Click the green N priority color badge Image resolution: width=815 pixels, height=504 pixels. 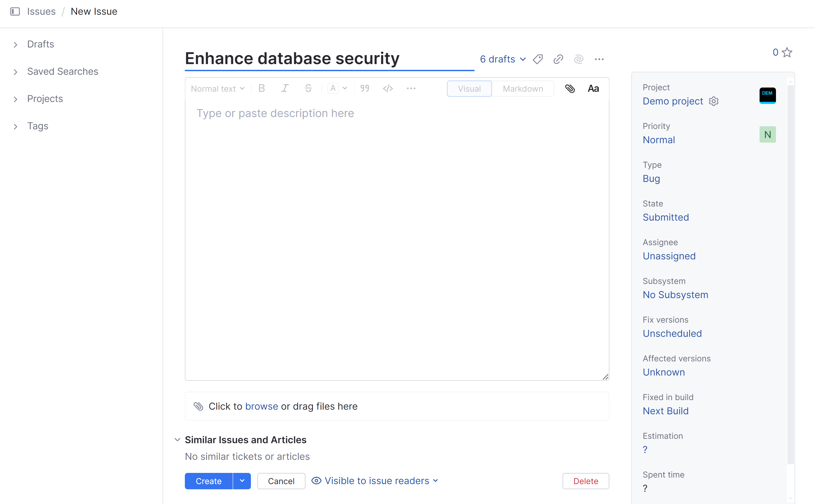click(x=767, y=135)
